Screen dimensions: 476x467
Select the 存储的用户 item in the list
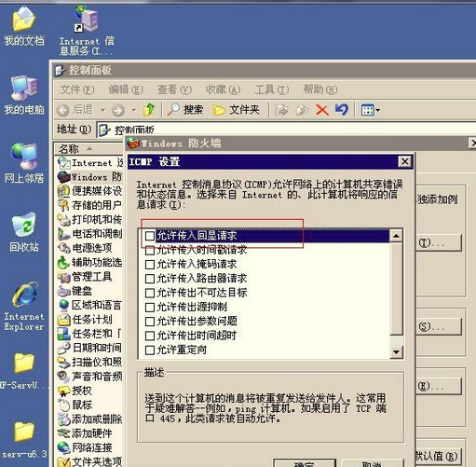(90, 205)
